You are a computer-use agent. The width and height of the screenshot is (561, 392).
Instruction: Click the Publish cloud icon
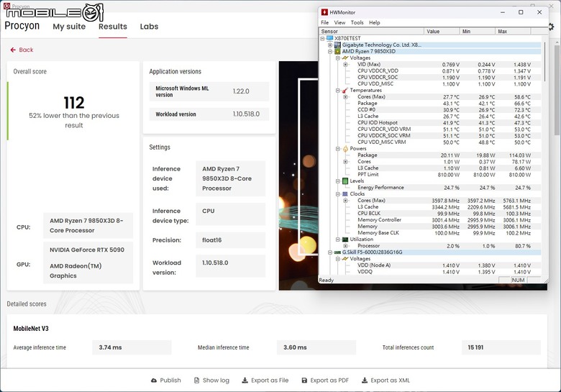point(154,380)
